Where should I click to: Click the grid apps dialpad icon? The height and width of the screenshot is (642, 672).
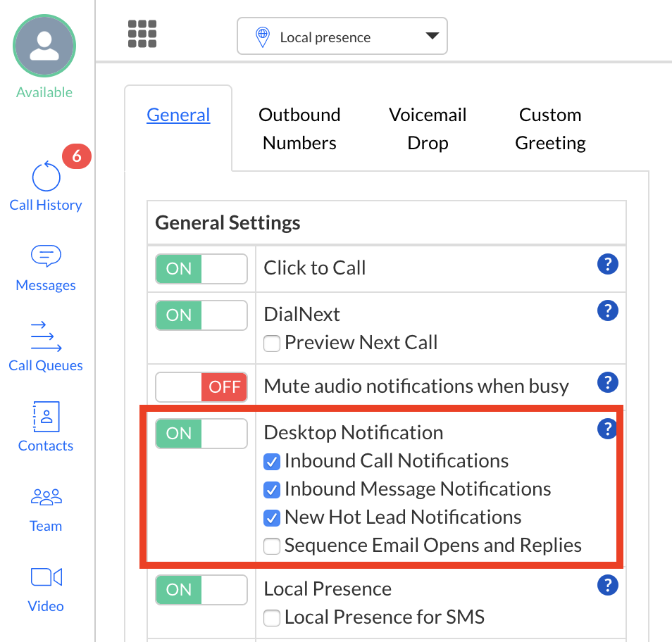[x=142, y=34]
